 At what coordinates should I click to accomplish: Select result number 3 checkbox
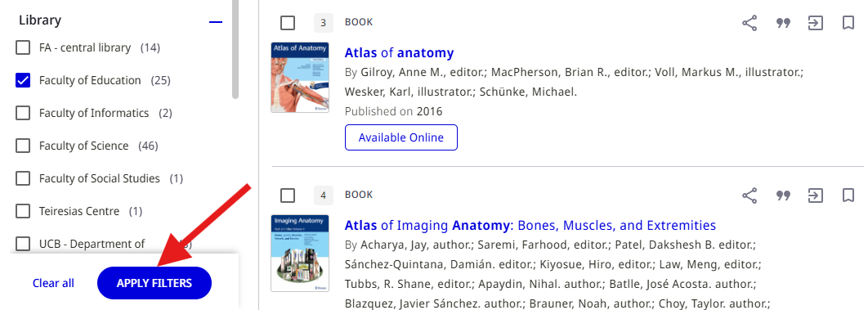[288, 23]
